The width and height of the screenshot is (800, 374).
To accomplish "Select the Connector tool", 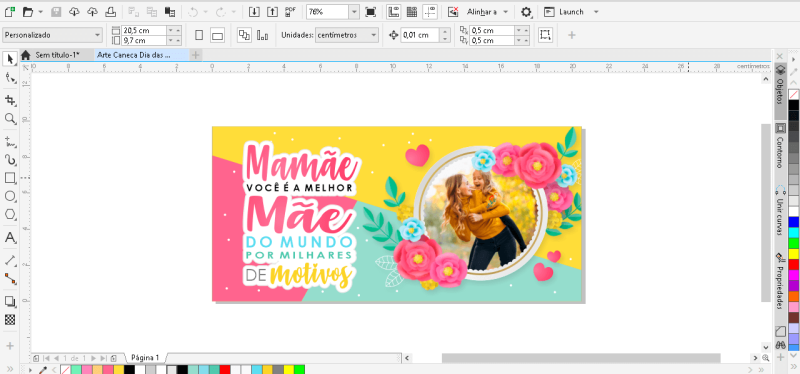I will tap(10, 279).
